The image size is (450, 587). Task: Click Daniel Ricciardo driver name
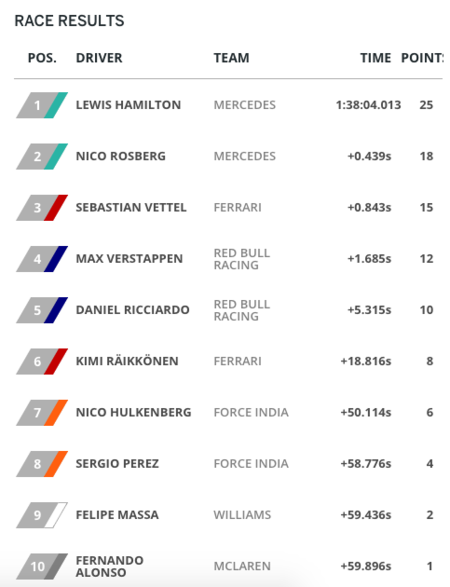[x=133, y=310]
